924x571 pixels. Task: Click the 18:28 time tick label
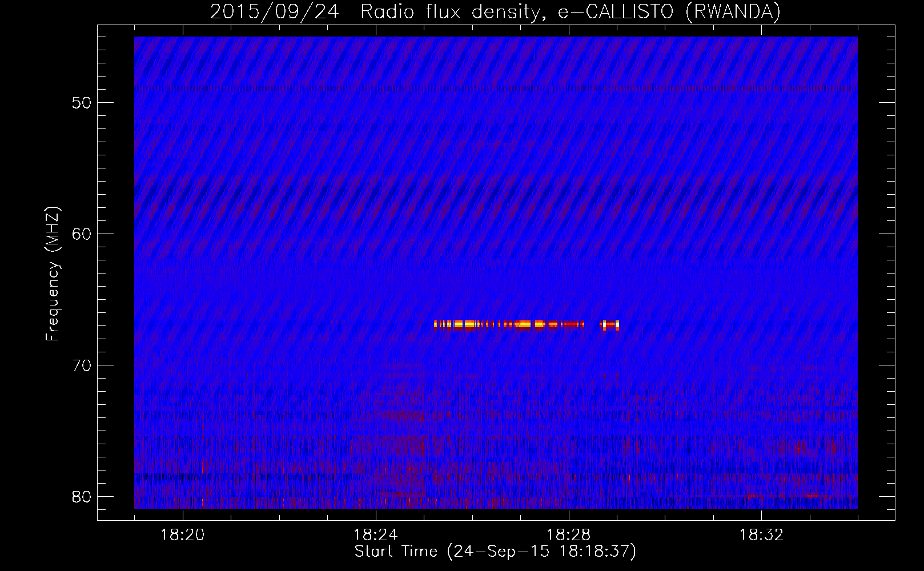pos(569,535)
